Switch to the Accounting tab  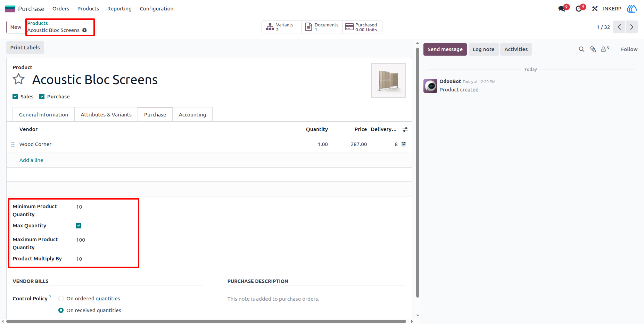point(192,115)
